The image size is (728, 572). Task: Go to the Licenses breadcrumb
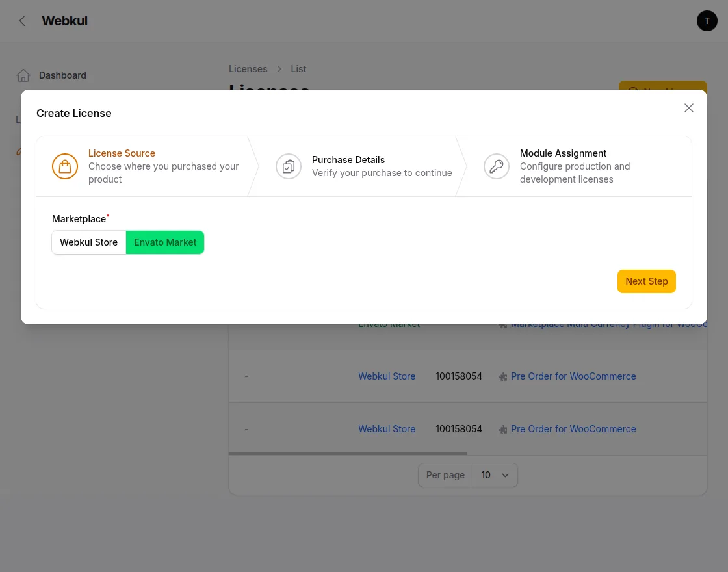(248, 69)
